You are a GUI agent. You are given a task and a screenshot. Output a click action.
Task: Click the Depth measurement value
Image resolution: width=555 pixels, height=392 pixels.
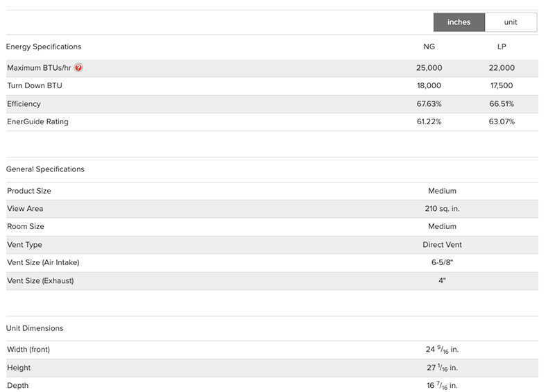[x=442, y=386]
